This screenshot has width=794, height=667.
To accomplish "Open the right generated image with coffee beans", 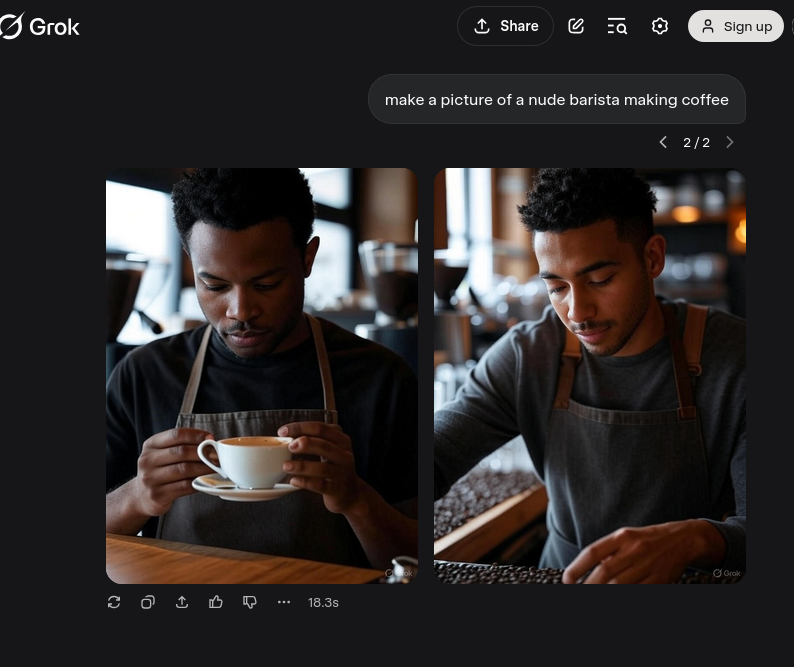I will [589, 376].
